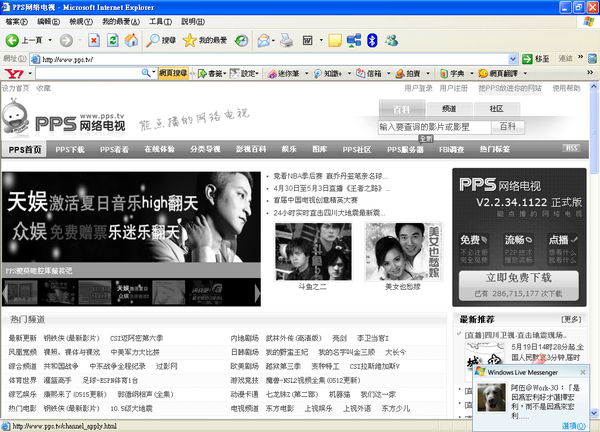The image size is (600, 432).
Task: Open the Yahoo Mail toolbar dropdown arrow
Action: pyautogui.click(x=388, y=73)
